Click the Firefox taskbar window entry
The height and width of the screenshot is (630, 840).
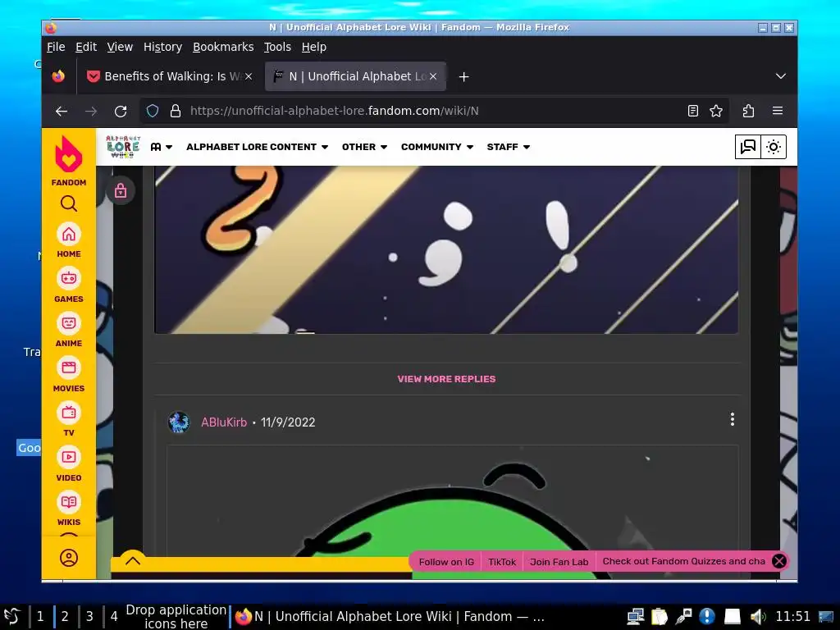390,617
